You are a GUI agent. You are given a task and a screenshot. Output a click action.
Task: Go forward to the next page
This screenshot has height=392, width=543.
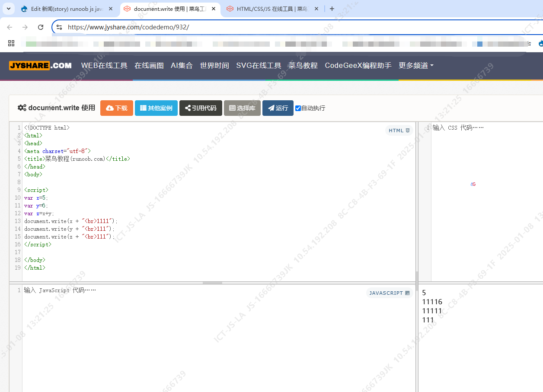click(25, 27)
